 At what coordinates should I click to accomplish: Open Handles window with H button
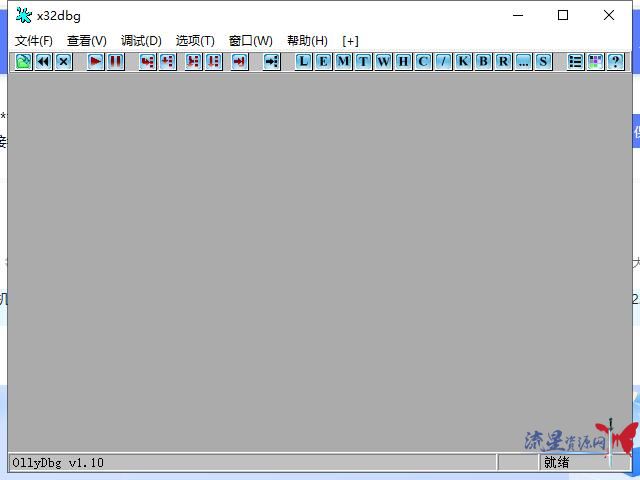click(x=403, y=62)
